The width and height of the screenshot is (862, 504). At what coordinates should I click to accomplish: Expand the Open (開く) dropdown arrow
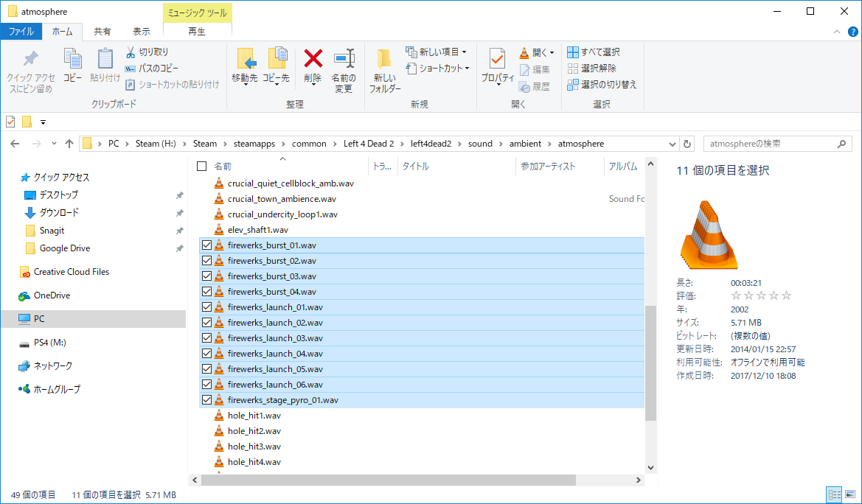click(552, 53)
